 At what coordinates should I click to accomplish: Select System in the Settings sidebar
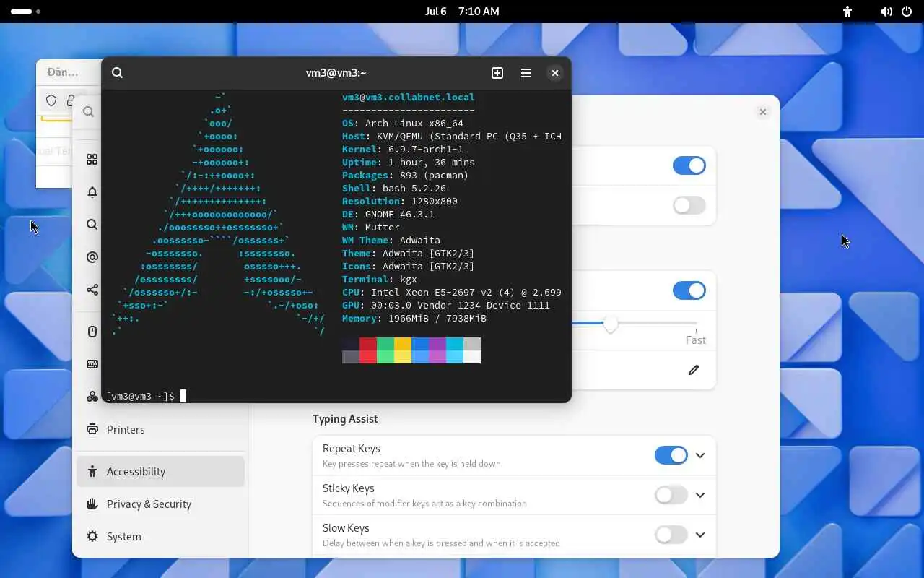(x=160, y=536)
